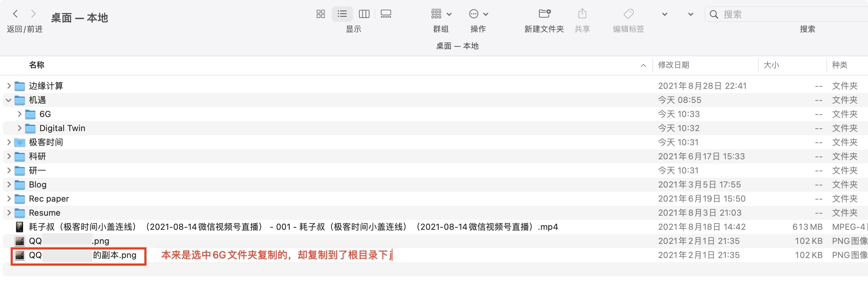Select the 研一 folder icon

click(x=20, y=171)
